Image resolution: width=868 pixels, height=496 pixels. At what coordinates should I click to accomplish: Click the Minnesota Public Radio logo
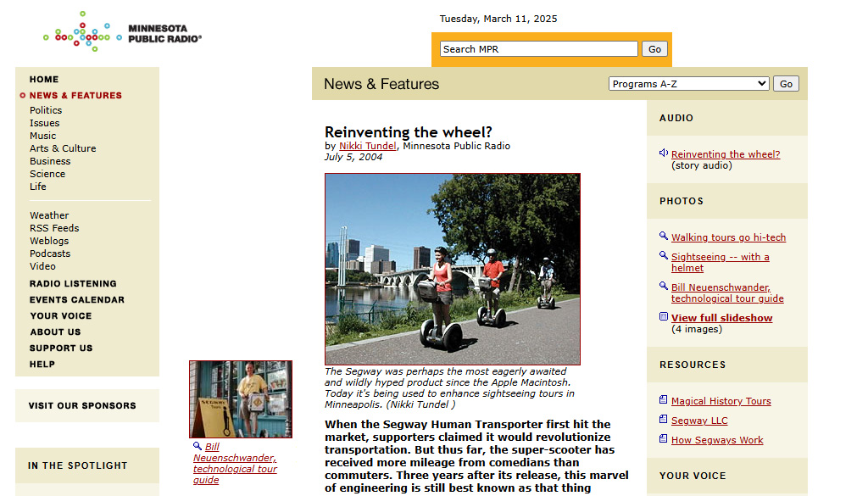(x=122, y=32)
